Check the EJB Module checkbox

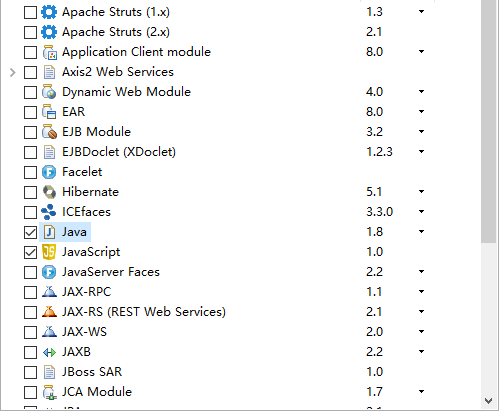click(30, 132)
